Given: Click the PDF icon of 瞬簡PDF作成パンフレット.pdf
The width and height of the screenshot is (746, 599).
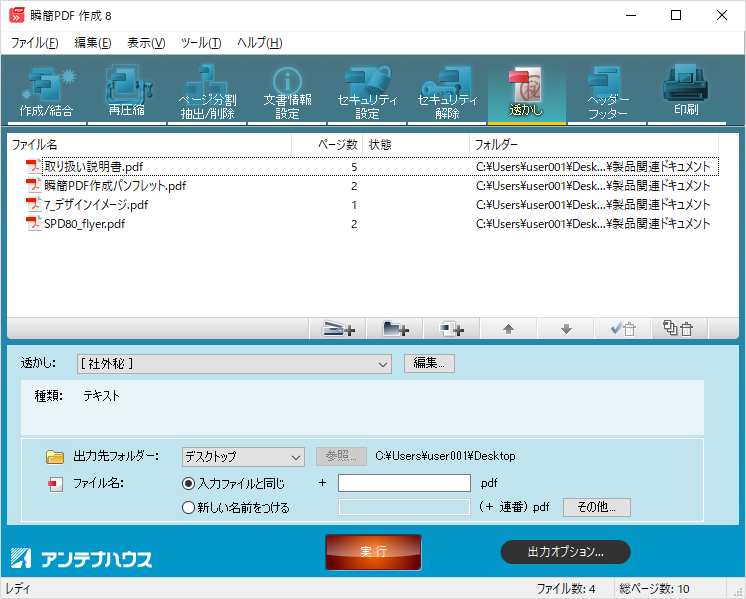Looking at the screenshot, I should 33,186.
